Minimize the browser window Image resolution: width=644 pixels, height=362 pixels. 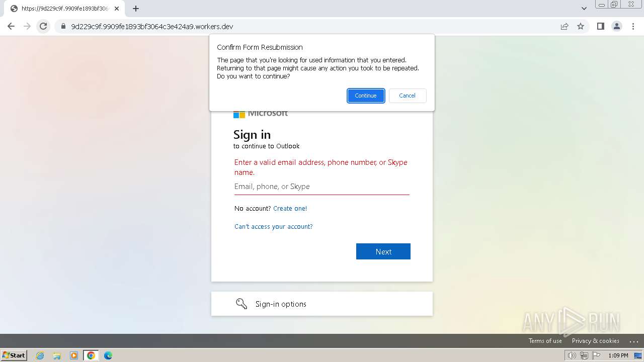(601, 4)
